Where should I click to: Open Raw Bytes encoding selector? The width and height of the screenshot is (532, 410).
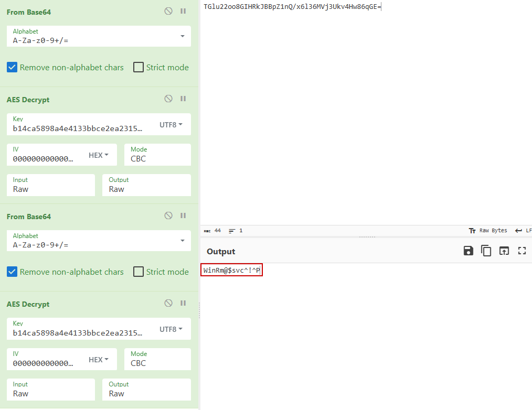(x=487, y=231)
